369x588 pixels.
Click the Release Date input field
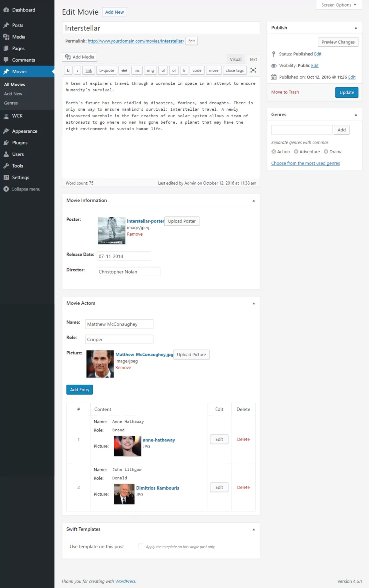124,256
